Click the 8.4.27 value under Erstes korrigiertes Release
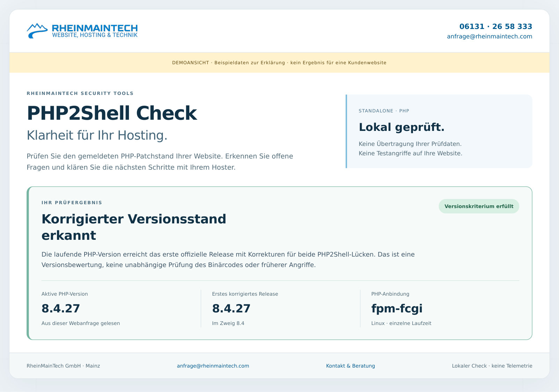This screenshot has height=392, width=559. [231, 309]
